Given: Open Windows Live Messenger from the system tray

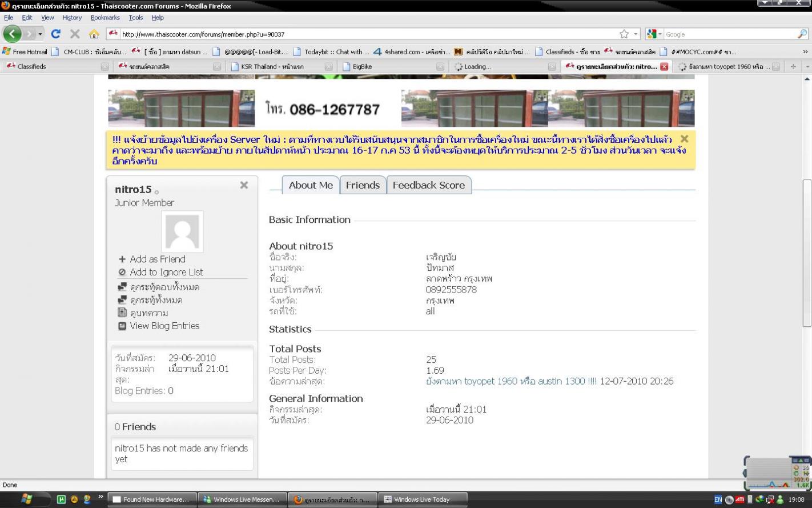Looking at the screenshot, I should pyautogui.click(x=780, y=499).
